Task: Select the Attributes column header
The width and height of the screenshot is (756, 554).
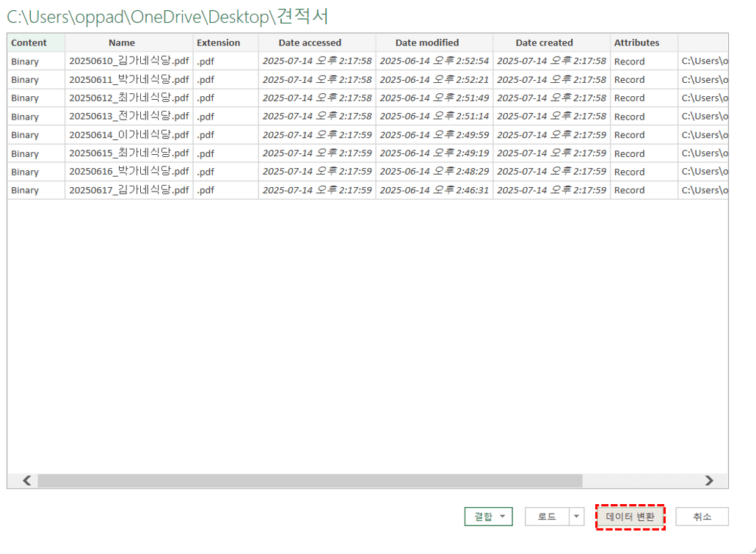Action: [x=636, y=43]
